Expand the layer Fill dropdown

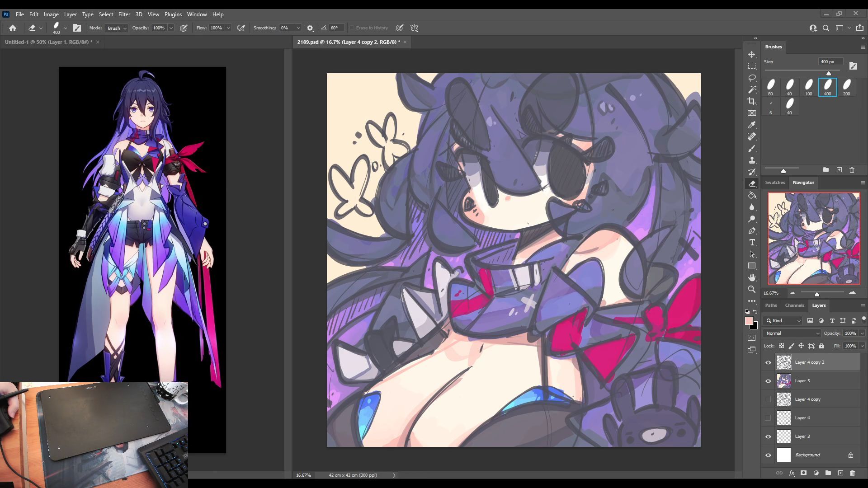(x=862, y=346)
